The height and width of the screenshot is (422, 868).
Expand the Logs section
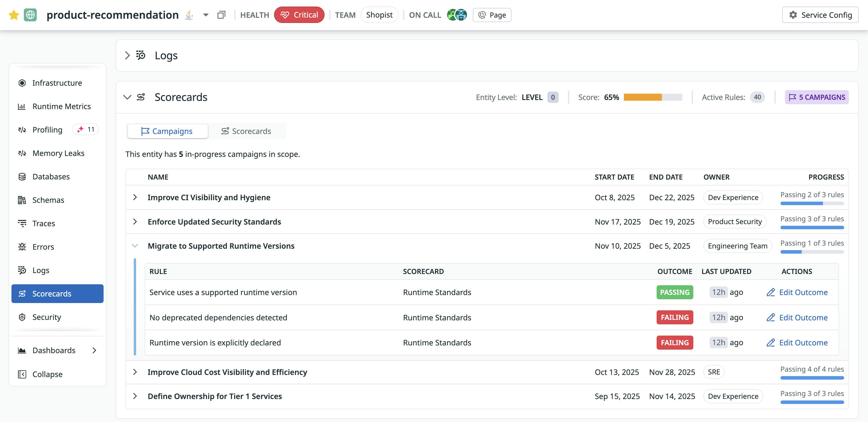(127, 55)
